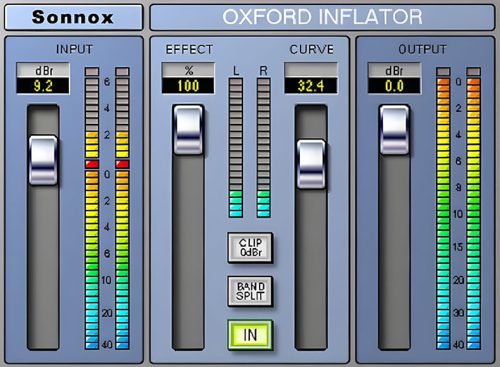500x367 pixels.
Task: Toggle the CLIP 0dBr button
Action: pos(250,248)
